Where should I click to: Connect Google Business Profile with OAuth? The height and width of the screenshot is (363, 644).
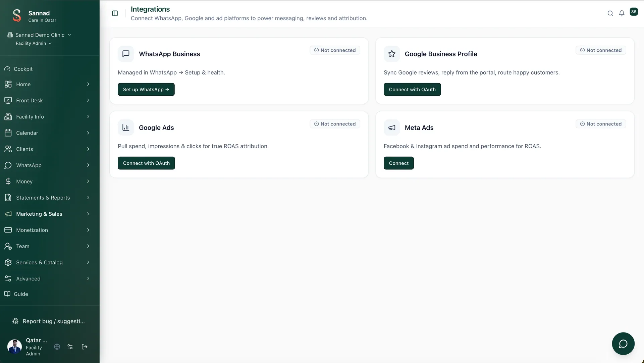point(412,90)
